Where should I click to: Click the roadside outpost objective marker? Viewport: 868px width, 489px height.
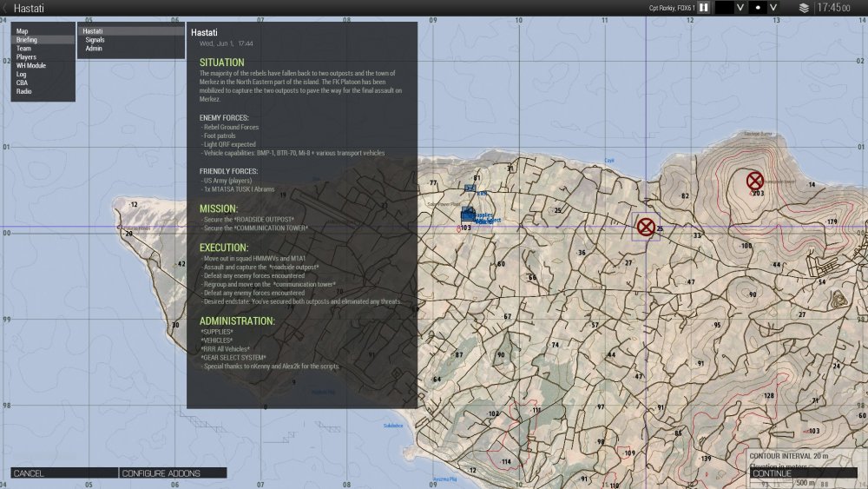[x=646, y=228]
